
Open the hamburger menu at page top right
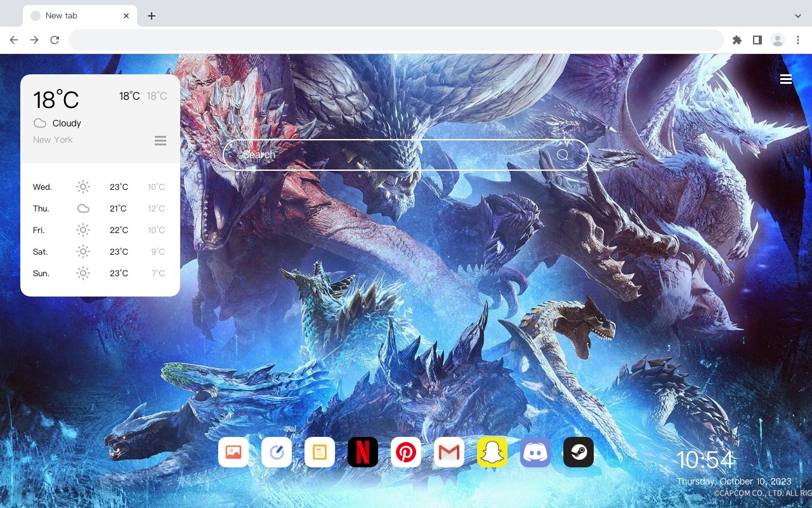[786, 79]
